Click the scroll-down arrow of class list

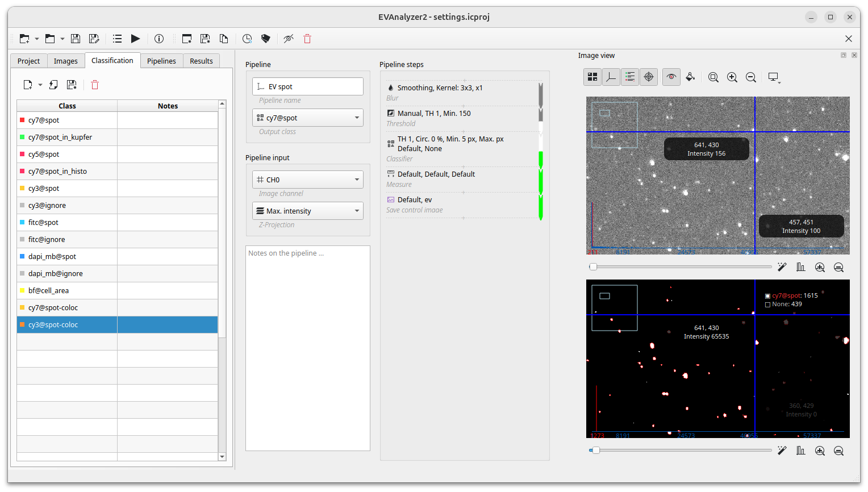222,457
